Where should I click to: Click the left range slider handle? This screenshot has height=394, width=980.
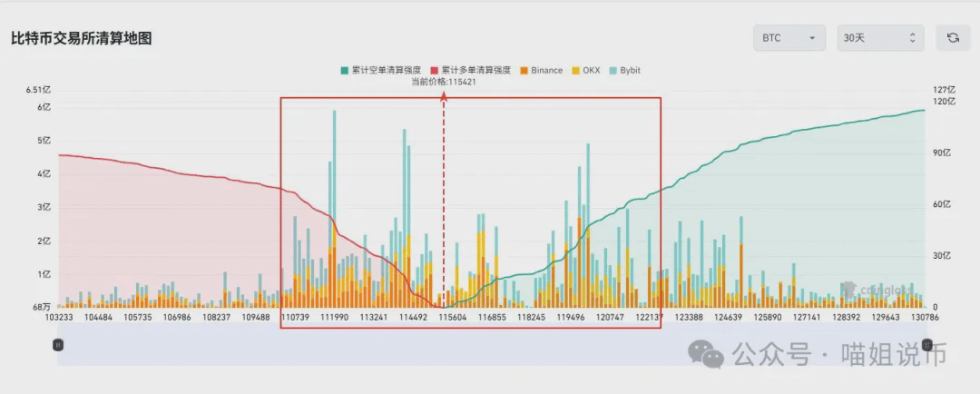click(57, 344)
